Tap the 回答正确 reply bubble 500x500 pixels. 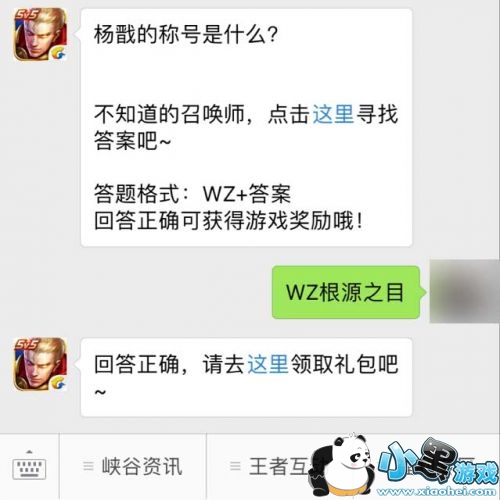(246, 377)
